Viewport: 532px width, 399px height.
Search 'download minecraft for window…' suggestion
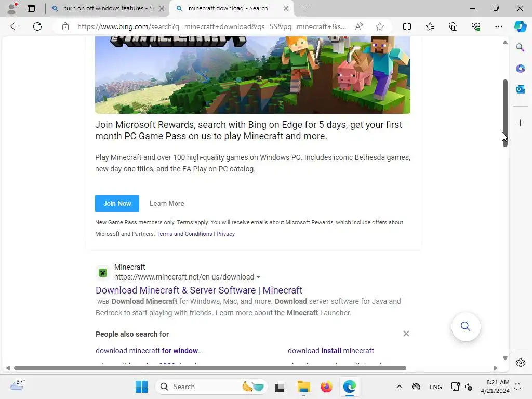[x=149, y=351]
